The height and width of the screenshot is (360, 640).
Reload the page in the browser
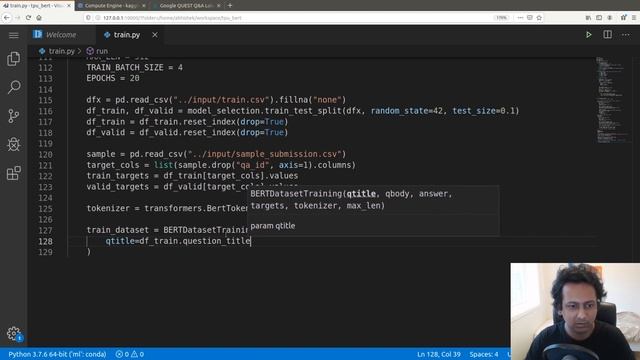point(28,18)
